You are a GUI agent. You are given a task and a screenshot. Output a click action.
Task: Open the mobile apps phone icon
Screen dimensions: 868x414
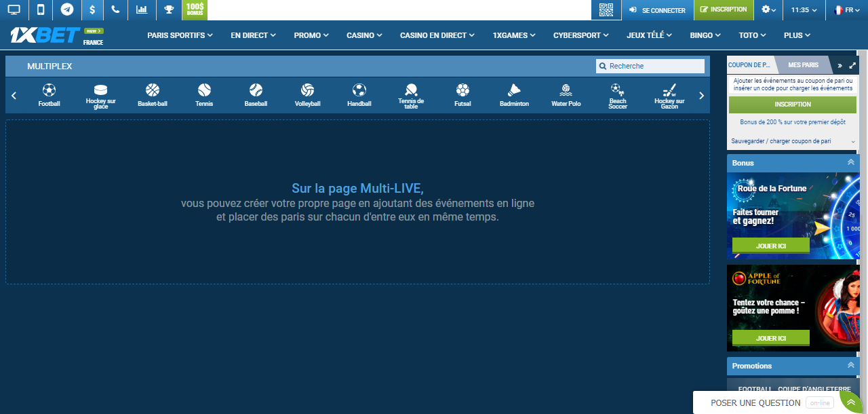(x=41, y=10)
